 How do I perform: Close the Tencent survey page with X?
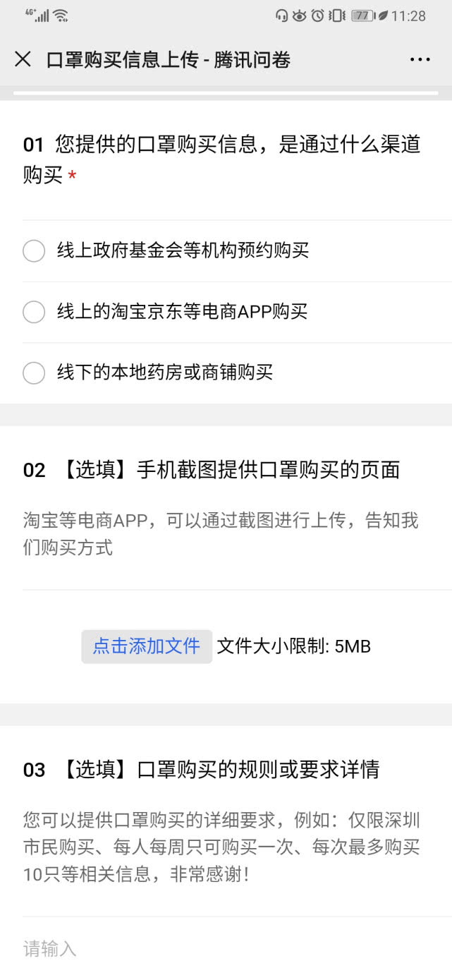[x=23, y=59]
